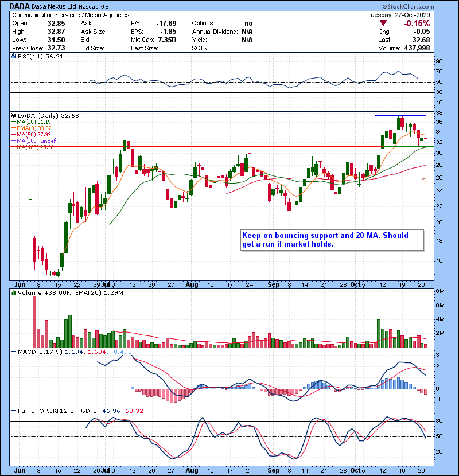Click the Bid Size label
This screenshot has width=459, height=476.
point(92,48)
